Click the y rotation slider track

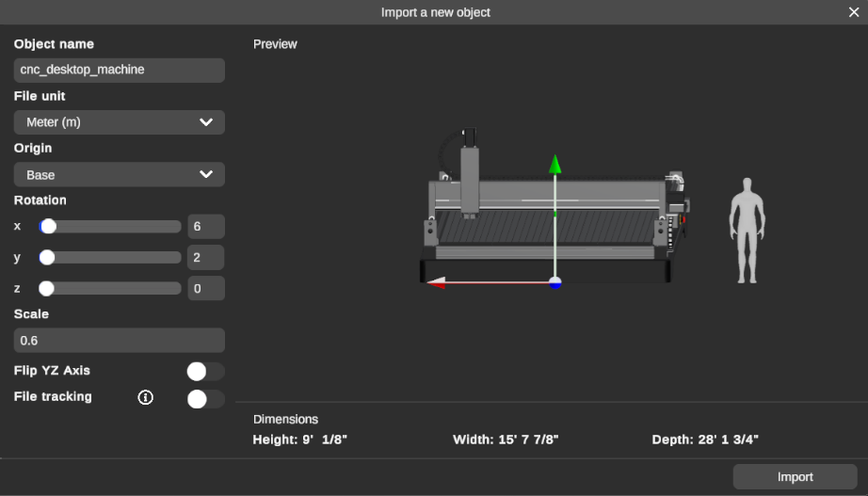tap(113, 258)
